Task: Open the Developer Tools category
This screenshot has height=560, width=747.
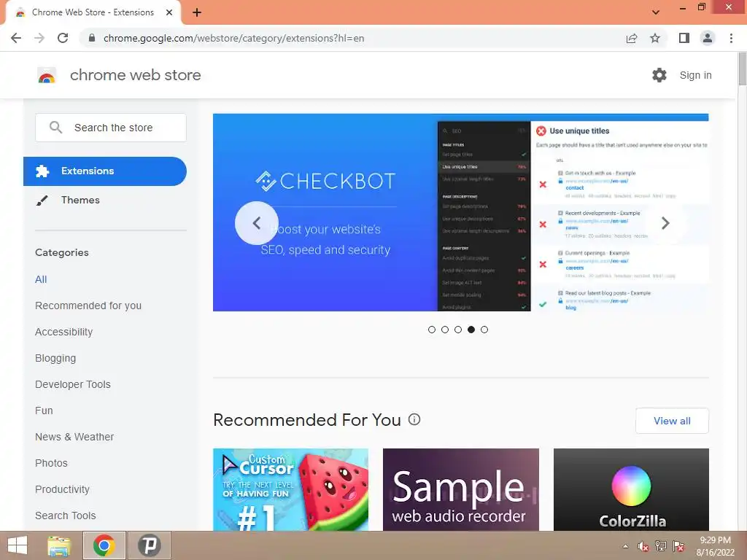Action: tap(73, 384)
